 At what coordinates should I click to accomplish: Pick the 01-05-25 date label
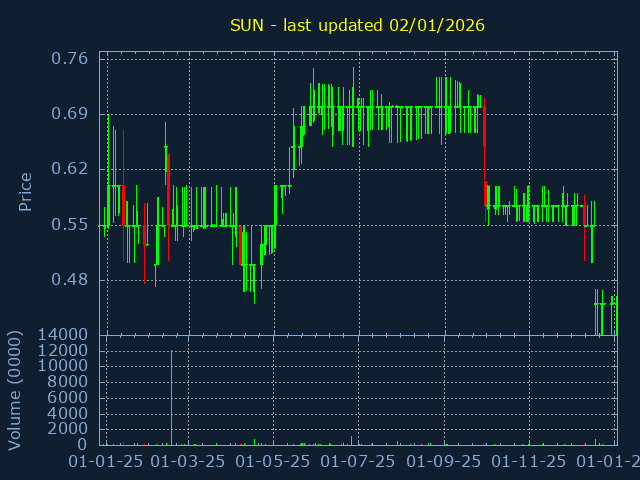[273, 462]
